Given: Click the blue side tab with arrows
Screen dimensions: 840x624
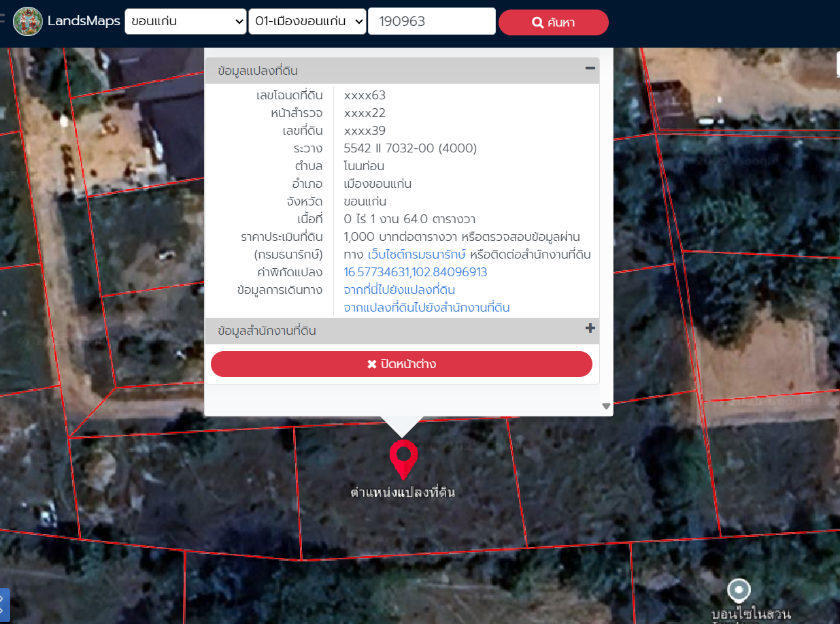Looking at the screenshot, I should [x=4, y=605].
